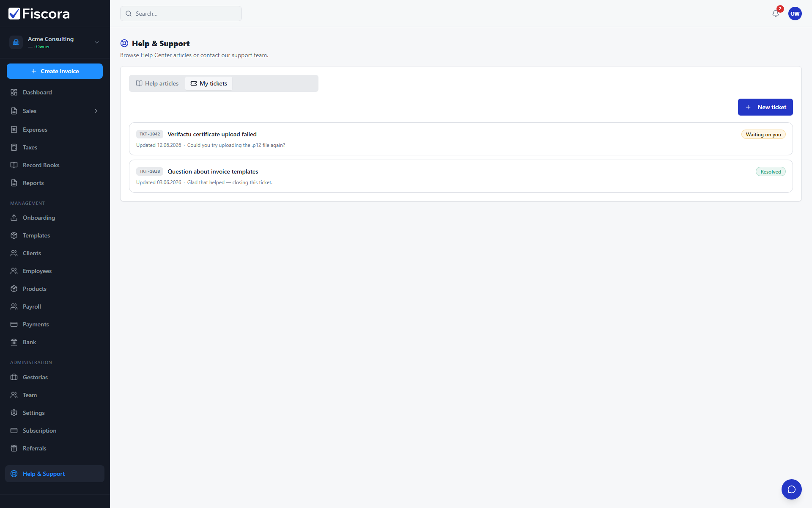
Task: Click the Taxes calculator icon
Action: click(14, 147)
